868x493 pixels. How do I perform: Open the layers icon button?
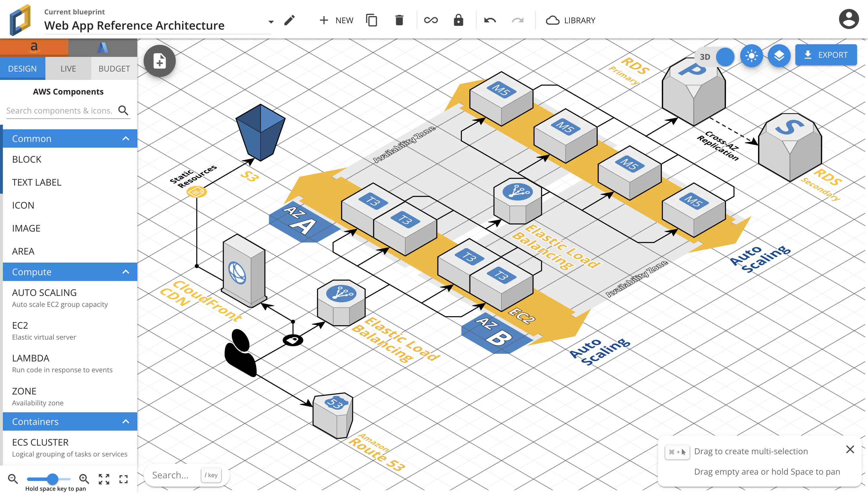(x=779, y=56)
